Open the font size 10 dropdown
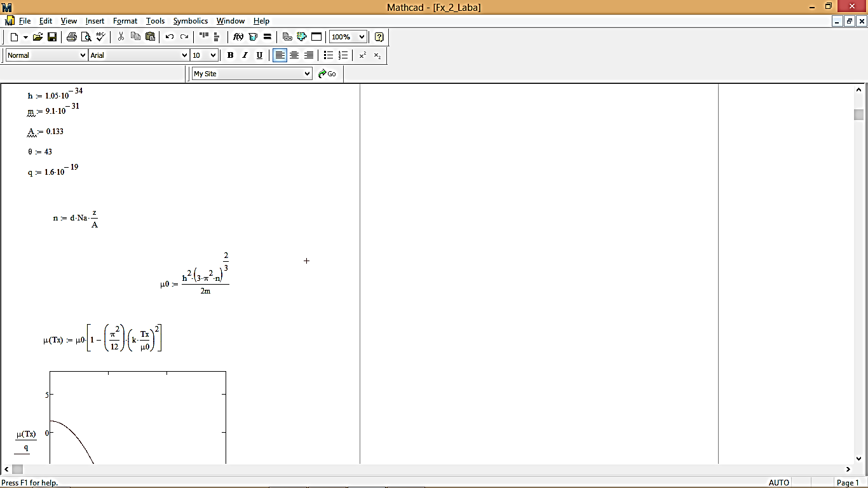This screenshot has height=488, width=868. (213, 55)
